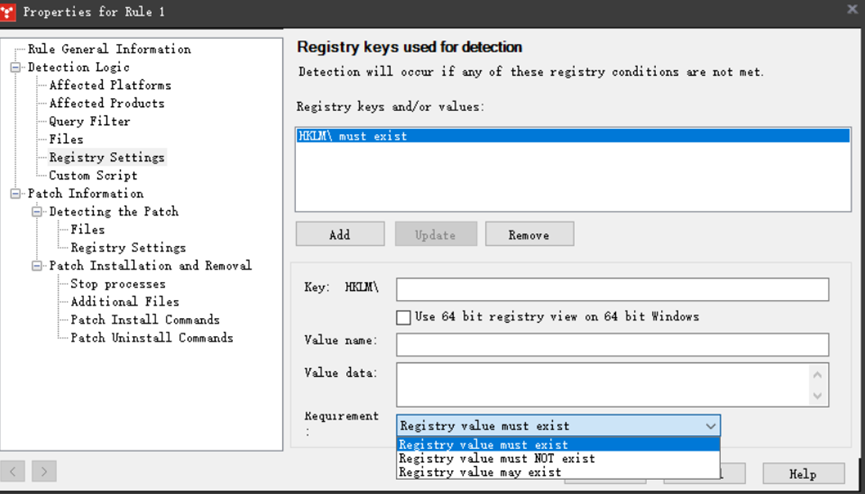Click the right arrow navigation button

(44, 471)
